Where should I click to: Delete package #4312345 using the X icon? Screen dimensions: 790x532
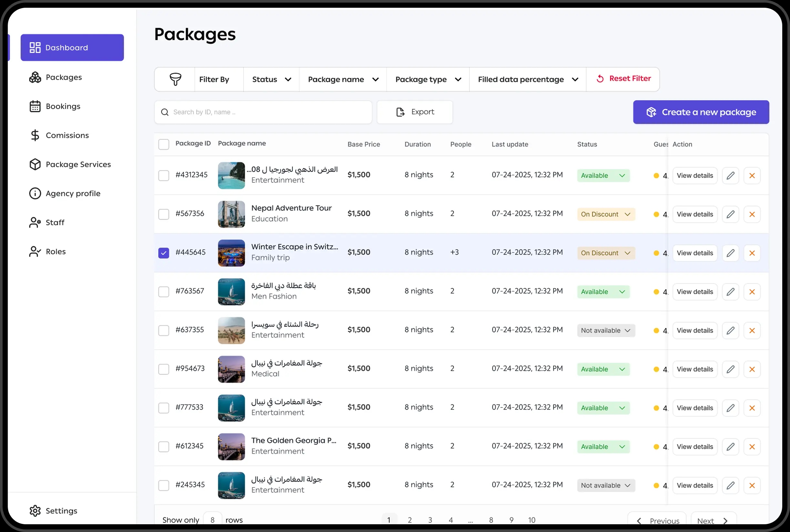752,176
